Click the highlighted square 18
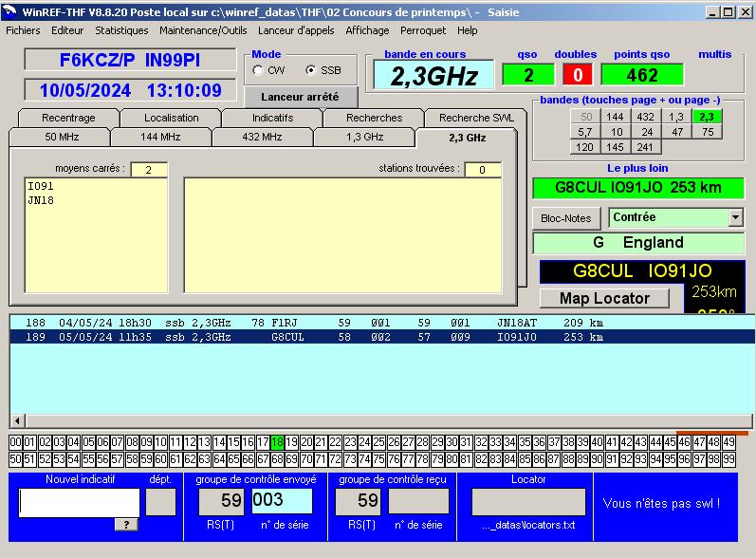Viewport: 756px width, 558px height. [277, 442]
